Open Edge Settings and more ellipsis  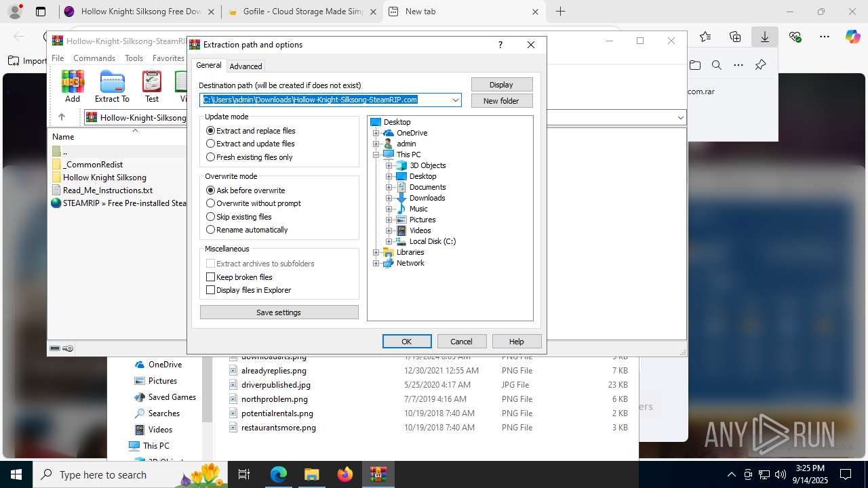824,37
